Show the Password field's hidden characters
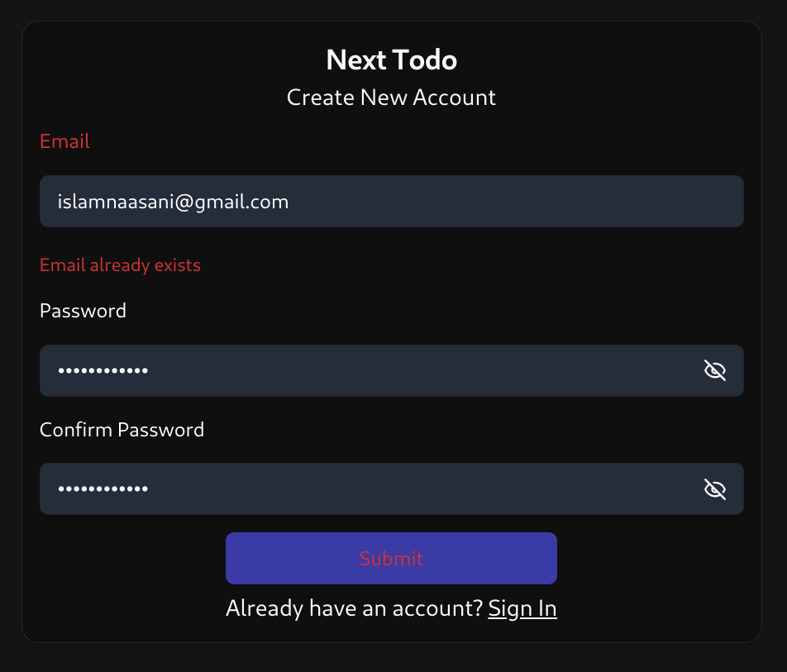The image size is (787, 672). click(715, 370)
